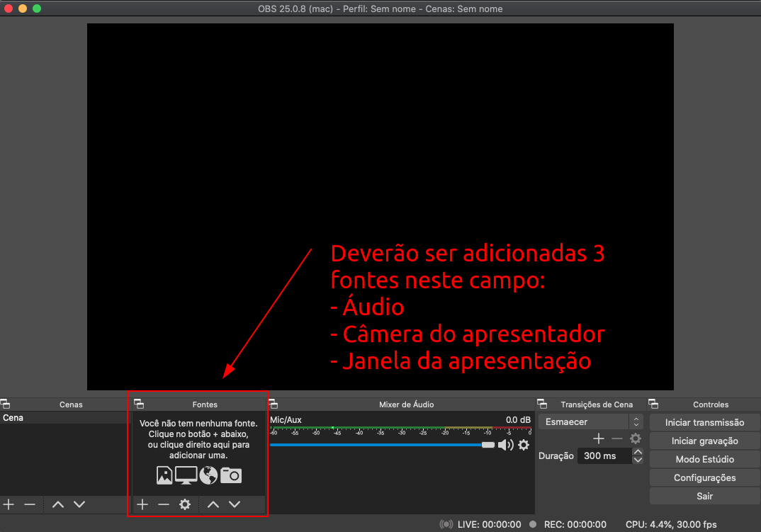Decrease Duração value with down arrow
Image resolution: width=761 pixels, height=532 pixels.
tap(638, 460)
